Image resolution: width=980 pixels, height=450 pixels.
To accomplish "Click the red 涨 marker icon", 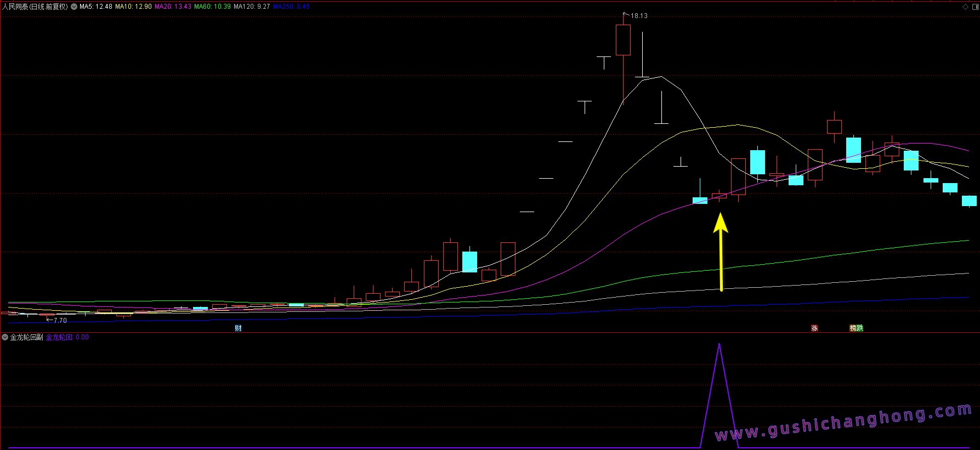I will [814, 328].
